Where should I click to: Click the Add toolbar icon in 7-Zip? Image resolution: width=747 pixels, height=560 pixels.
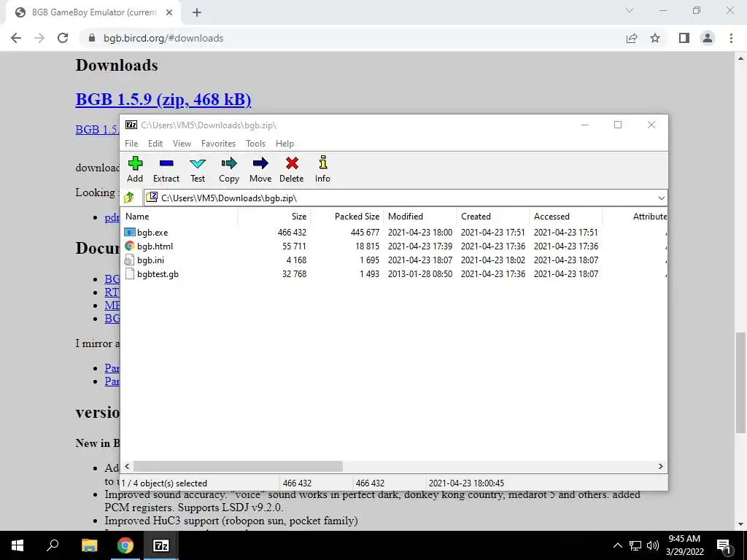[x=135, y=163]
